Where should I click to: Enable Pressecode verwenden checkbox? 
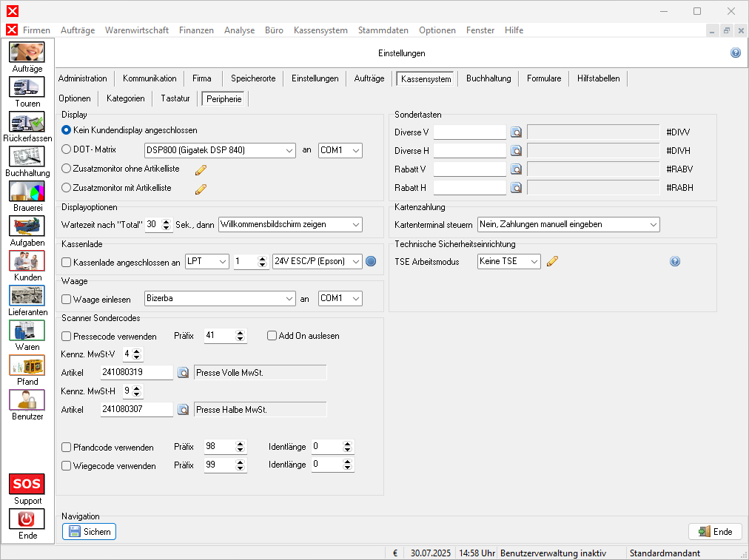point(67,336)
